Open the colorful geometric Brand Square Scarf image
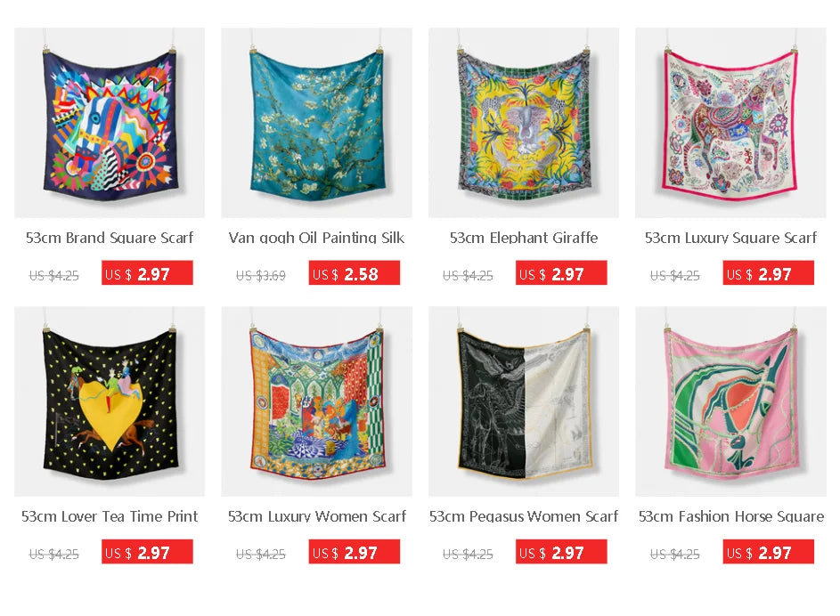The image size is (840, 616). click(x=110, y=123)
